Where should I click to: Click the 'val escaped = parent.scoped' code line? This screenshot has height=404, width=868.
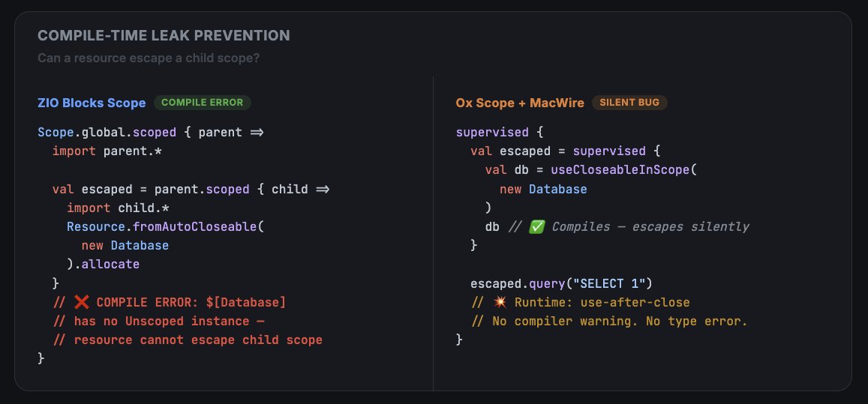coord(191,190)
